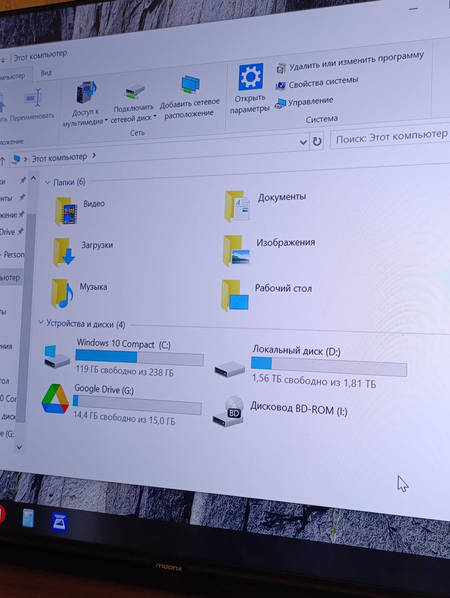The height and width of the screenshot is (598, 450).
Task: Open the Музыка folder icon
Action: pos(62,293)
